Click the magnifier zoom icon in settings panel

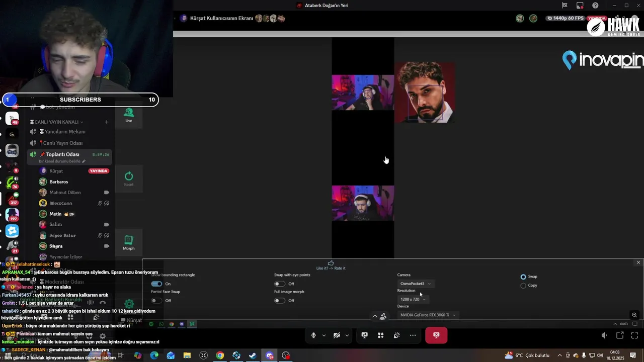(634, 315)
